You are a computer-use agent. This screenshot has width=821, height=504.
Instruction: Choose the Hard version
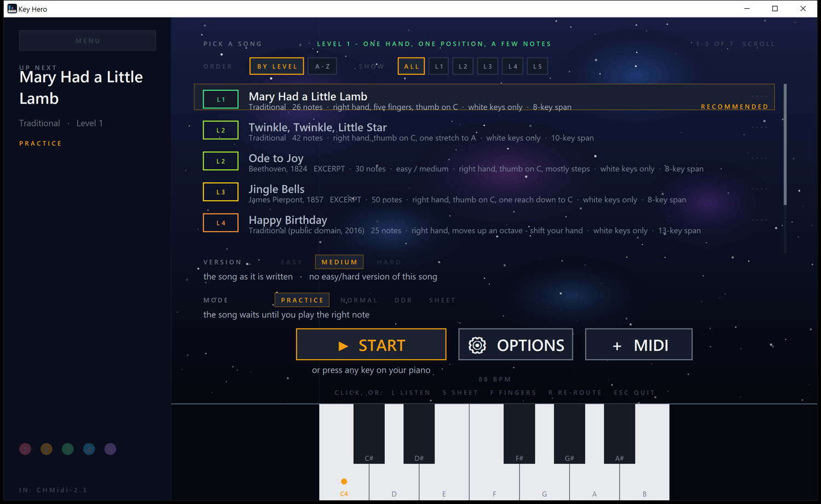(389, 262)
